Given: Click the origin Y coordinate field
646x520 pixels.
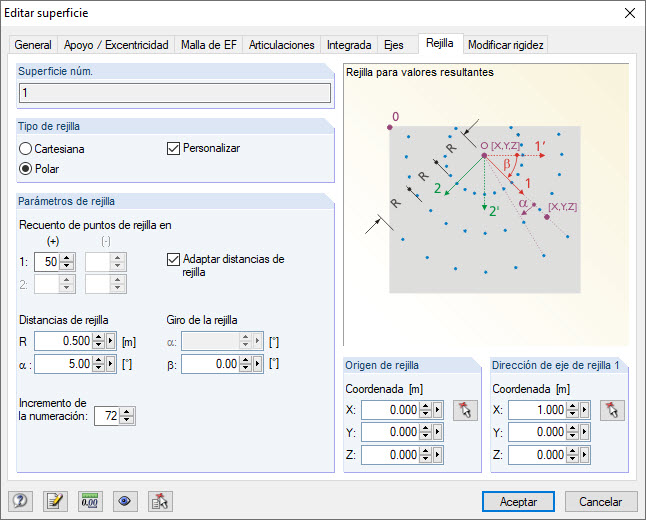Looking at the screenshot, I should pyautogui.click(x=390, y=432).
